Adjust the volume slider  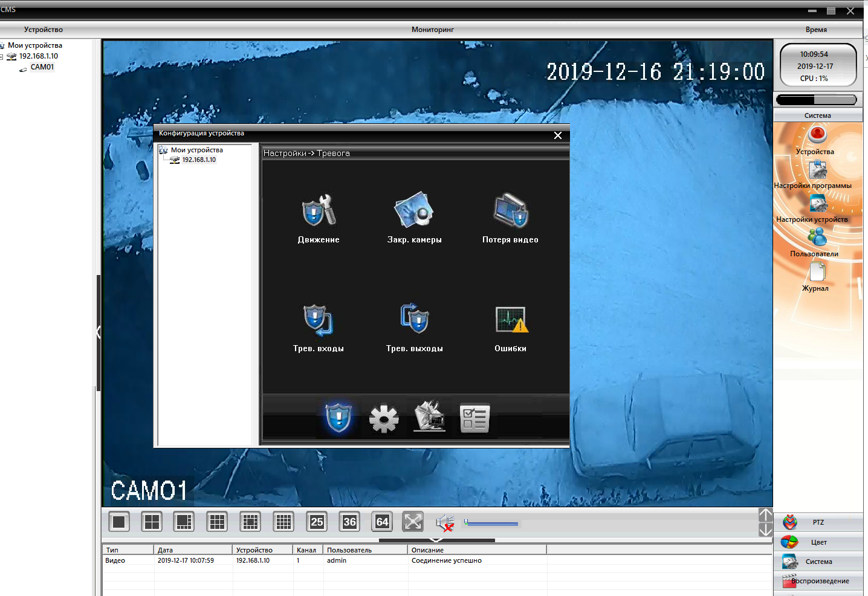coord(491,523)
